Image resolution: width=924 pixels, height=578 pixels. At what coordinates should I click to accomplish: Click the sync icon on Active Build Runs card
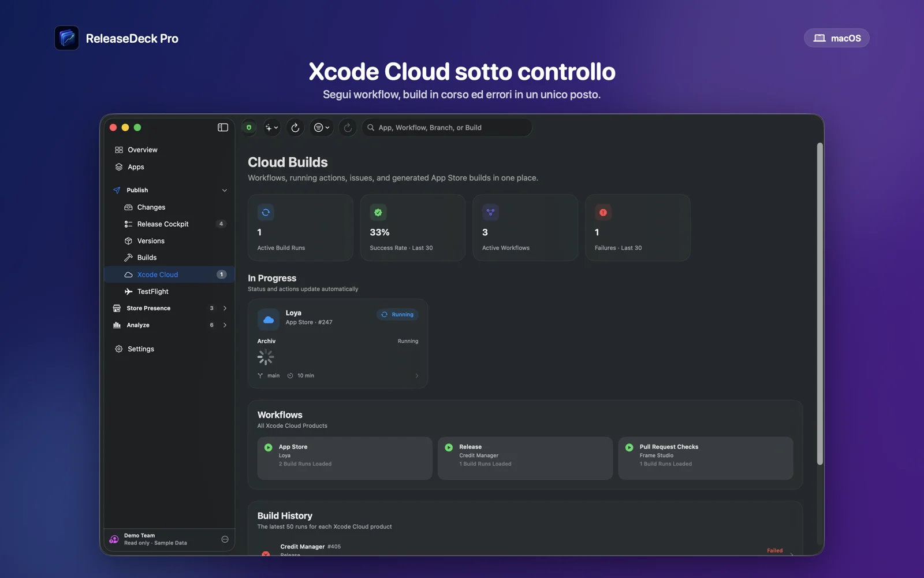(266, 212)
